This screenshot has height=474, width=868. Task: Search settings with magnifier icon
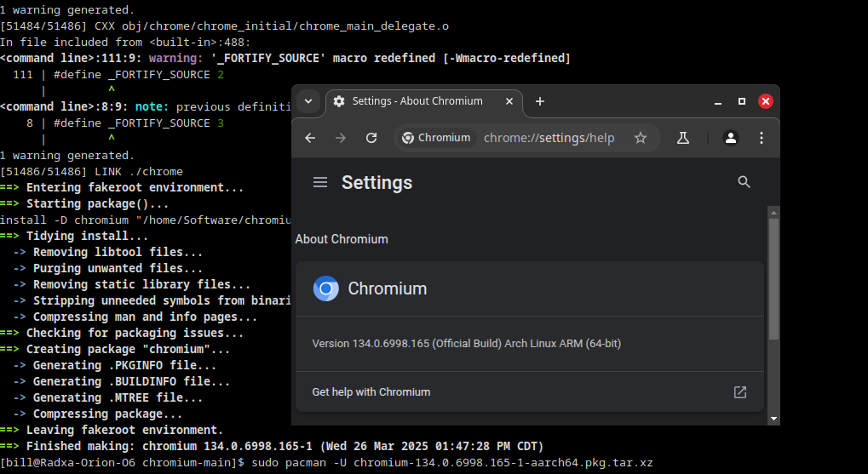tap(744, 182)
